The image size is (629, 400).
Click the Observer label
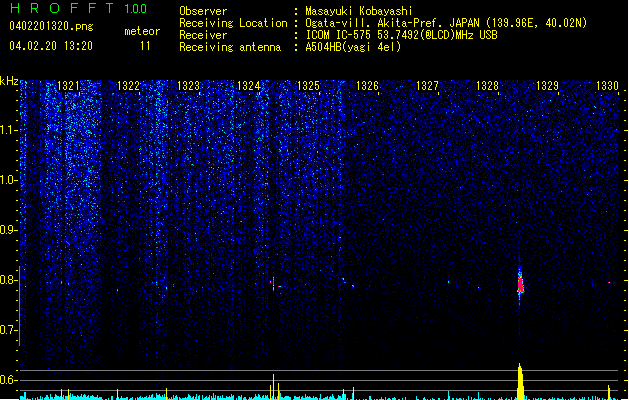[x=203, y=11]
